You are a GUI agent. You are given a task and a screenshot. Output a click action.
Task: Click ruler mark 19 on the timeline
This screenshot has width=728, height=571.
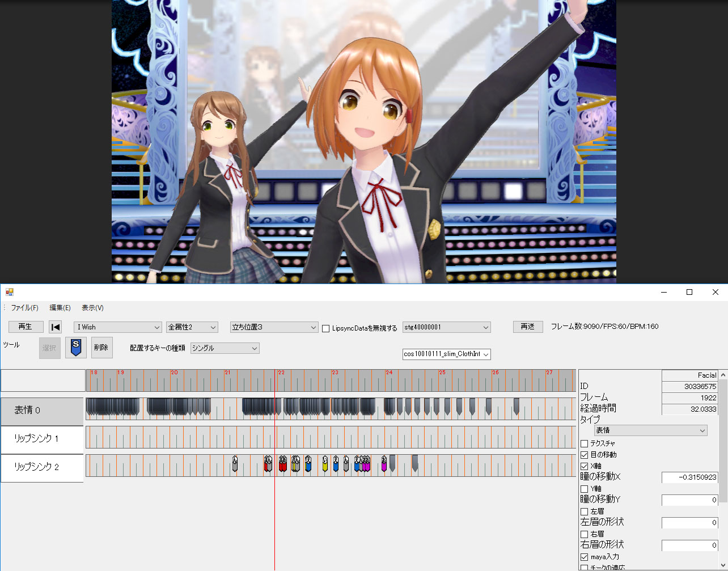coord(121,373)
